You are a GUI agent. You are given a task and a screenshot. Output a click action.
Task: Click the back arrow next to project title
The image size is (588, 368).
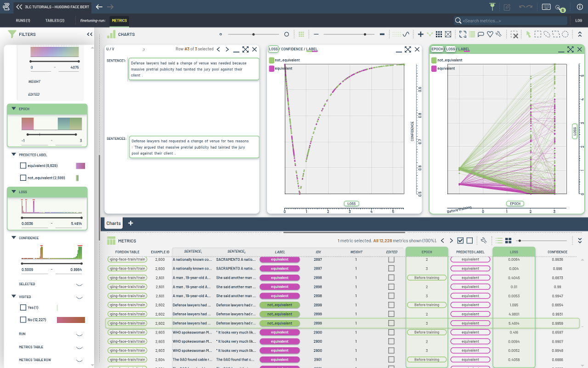(x=99, y=7)
